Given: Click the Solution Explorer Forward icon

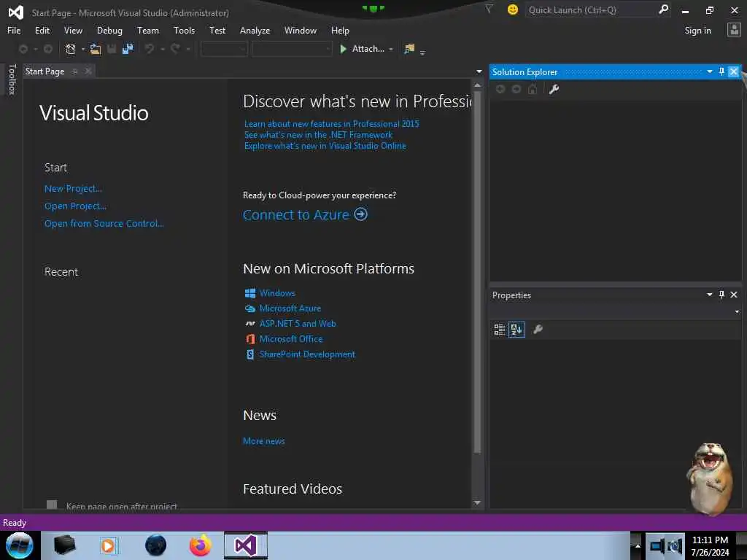Looking at the screenshot, I should pyautogui.click(x=516, y=89).
